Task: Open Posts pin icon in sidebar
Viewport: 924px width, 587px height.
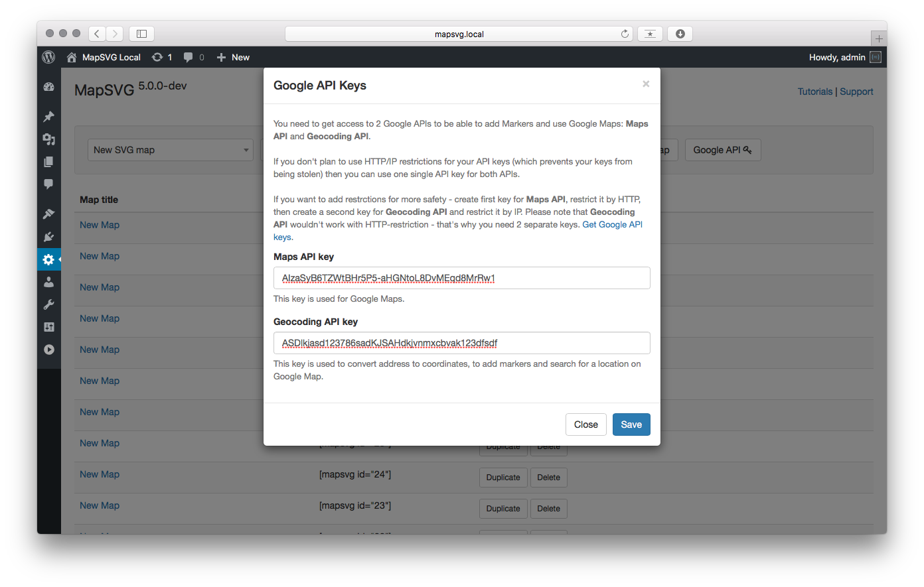Action: point(49,117)
